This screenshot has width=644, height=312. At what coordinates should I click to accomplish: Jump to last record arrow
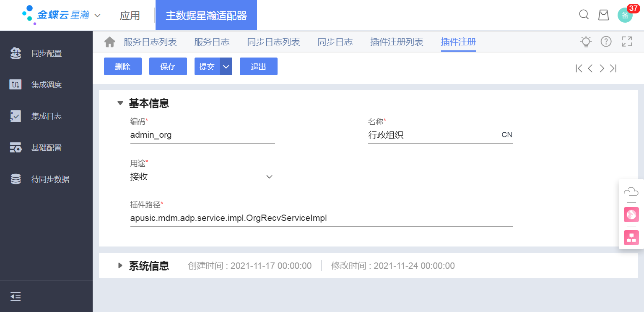point(613,68)
